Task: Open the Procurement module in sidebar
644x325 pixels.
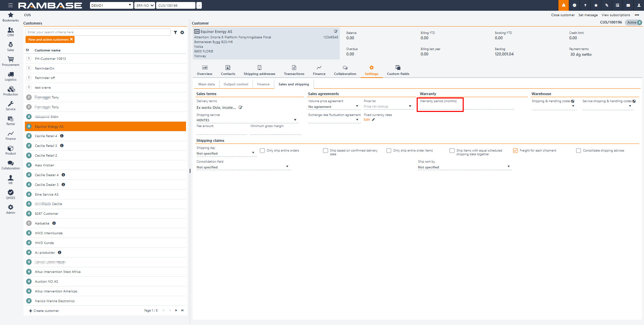Action: tap(11, 61)
